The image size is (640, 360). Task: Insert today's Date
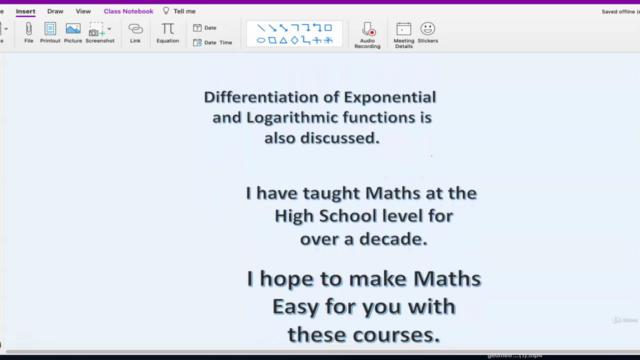(x=205, y=28)
